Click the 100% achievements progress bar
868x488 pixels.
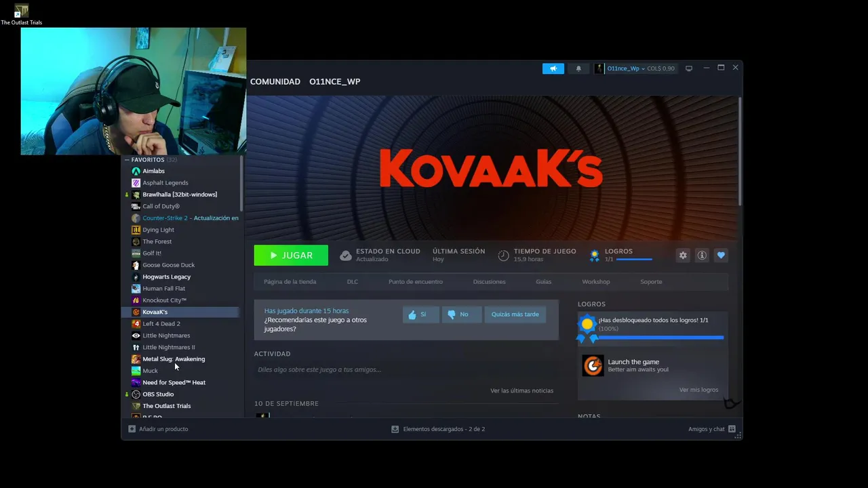tap(661, 337)
